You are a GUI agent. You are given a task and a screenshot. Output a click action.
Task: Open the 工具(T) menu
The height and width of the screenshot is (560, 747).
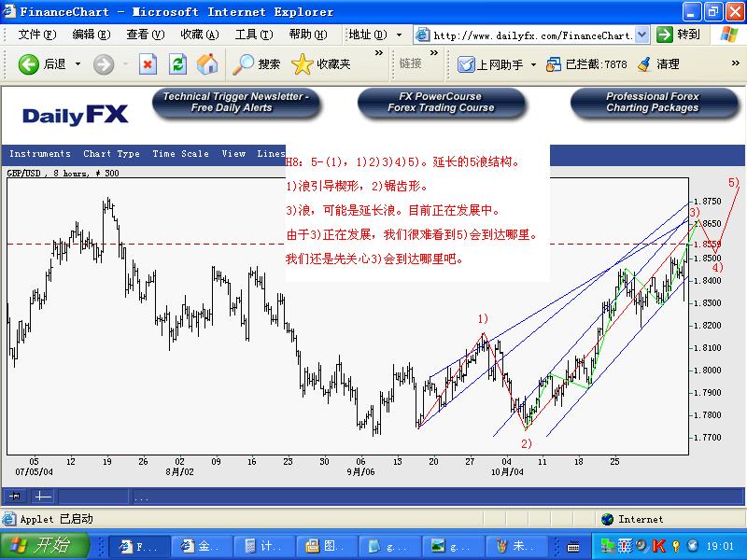pyautogui.click(x=253, y=35)
